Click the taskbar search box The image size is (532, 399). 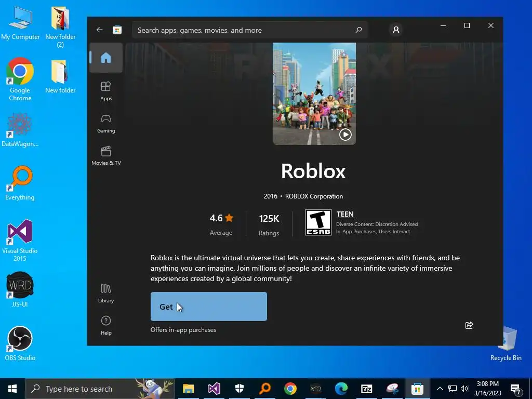click(100, 389)
